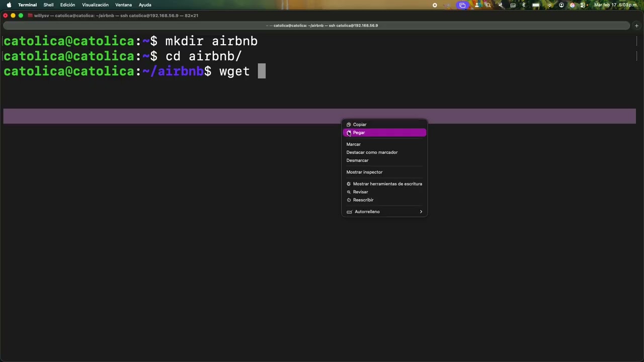Open the battery status icon
644x362 pixels.
pyautogui.click(x=536, y=5)
